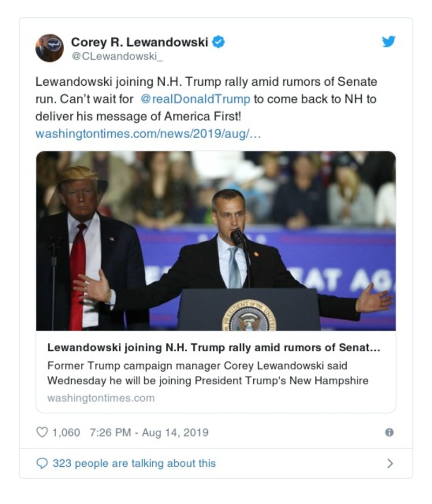Click the 1,060 like count
Image resolution: width=432 pixels, height=504 pixels.
67,432
